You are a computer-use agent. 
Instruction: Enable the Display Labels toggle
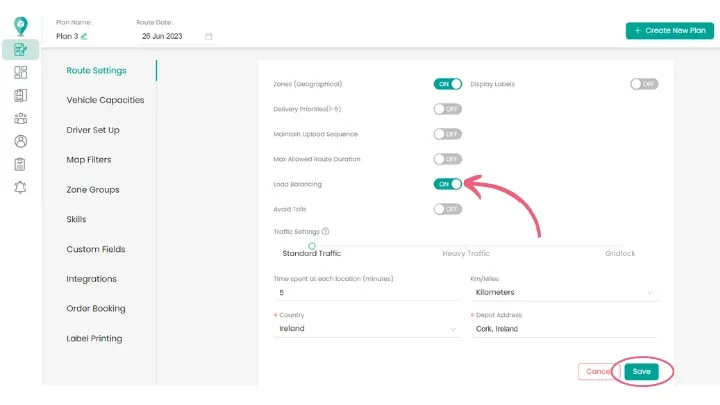coord(644,84)
